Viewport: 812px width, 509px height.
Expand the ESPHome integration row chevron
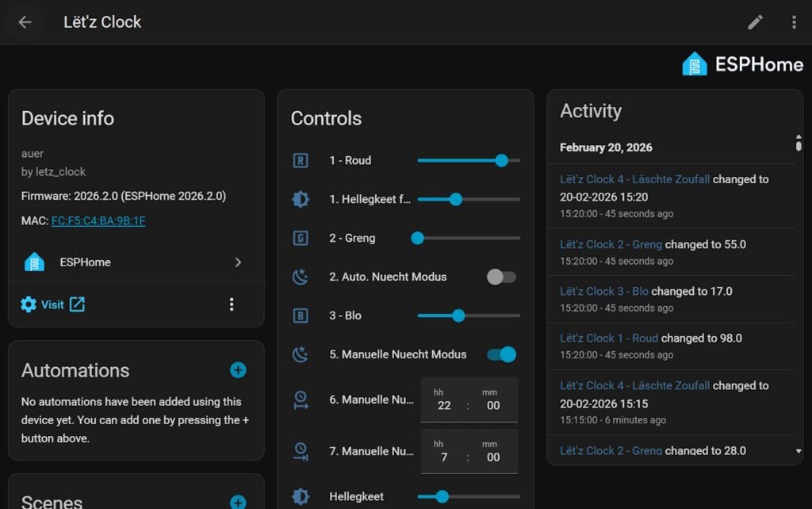point(238,262)
